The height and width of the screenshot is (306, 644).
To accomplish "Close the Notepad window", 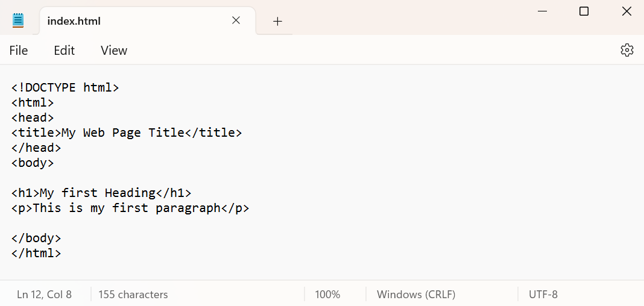I will tap(627, 11).
